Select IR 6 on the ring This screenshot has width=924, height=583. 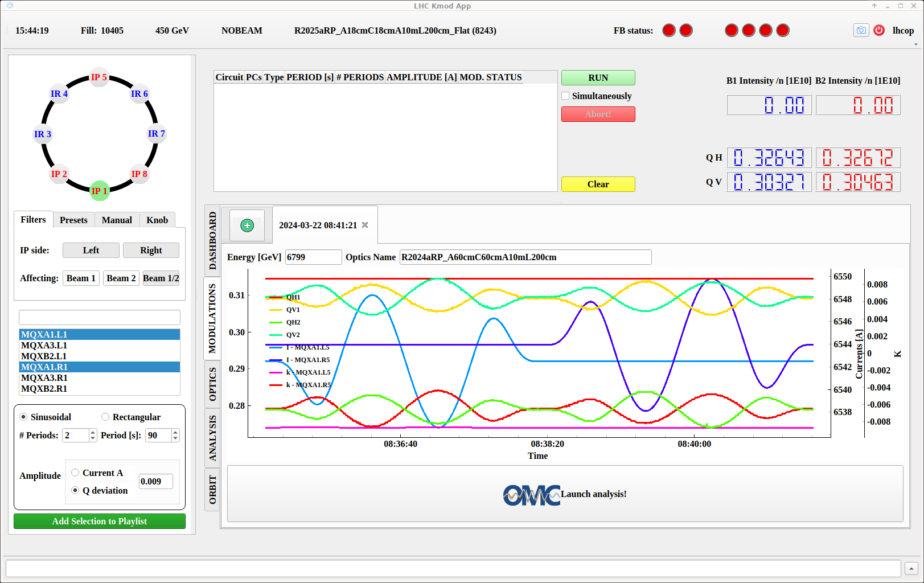coord(139,93)
